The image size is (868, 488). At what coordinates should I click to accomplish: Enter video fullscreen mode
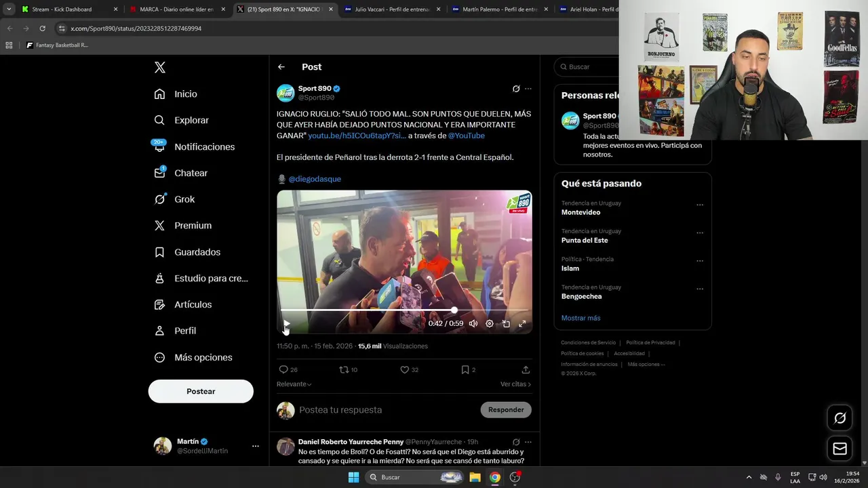click(x=522, y=324)
